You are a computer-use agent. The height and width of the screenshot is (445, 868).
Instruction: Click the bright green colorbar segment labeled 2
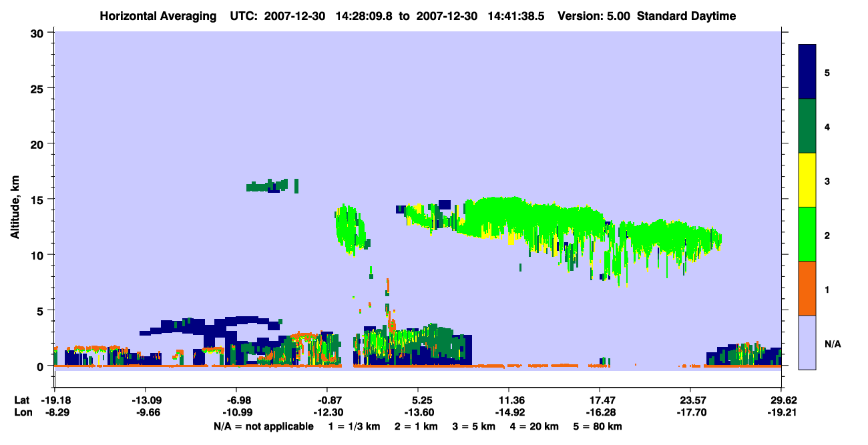(x=807, y=234)
